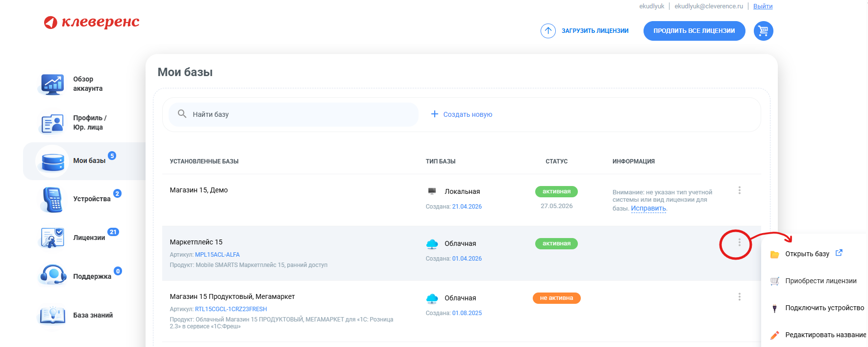Open the Устройства section
Viewport: 868px width, 347px height.
[92, 199]
